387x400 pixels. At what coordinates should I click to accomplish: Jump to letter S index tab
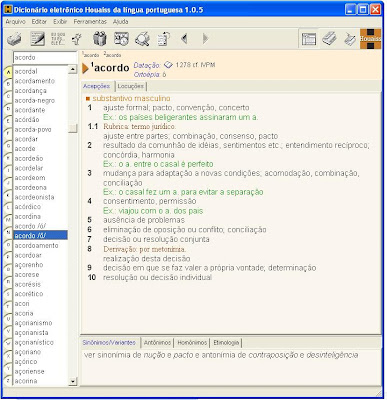pos(8,294)
